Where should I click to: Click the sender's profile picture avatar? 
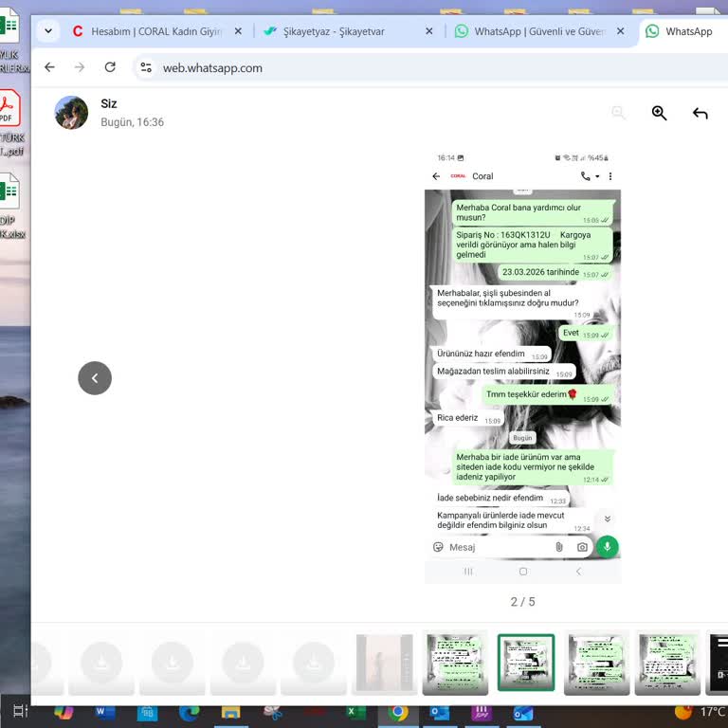point(71,113)
